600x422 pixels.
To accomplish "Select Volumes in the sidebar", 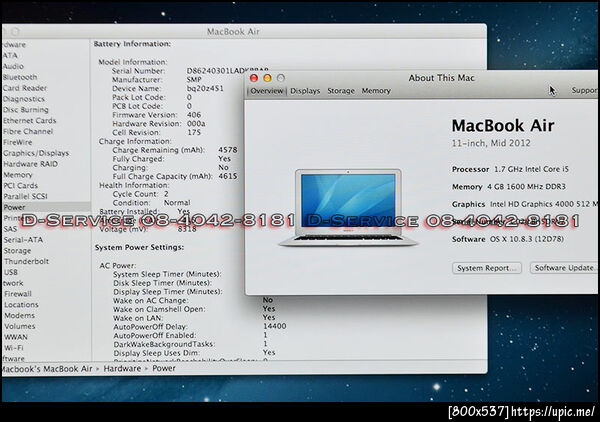I will pyautogui.click(x=20, y=326).
